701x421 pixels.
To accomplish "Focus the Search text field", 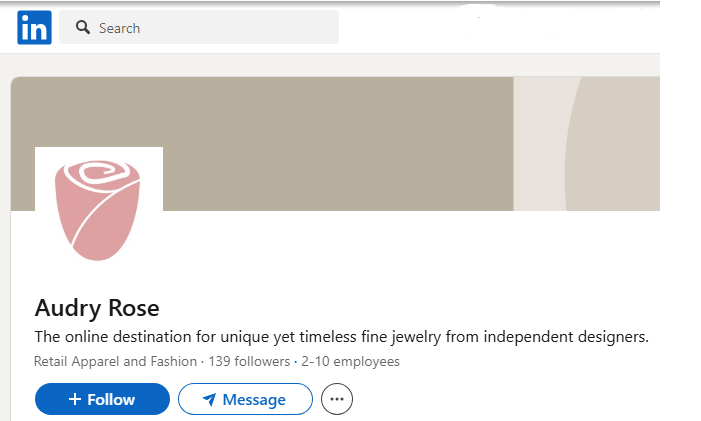I will (199, 28).
